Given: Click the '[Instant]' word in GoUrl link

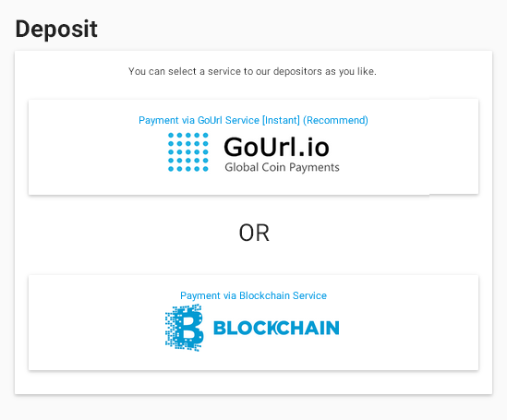Looking at the screenshot, I should coord(281,120).
